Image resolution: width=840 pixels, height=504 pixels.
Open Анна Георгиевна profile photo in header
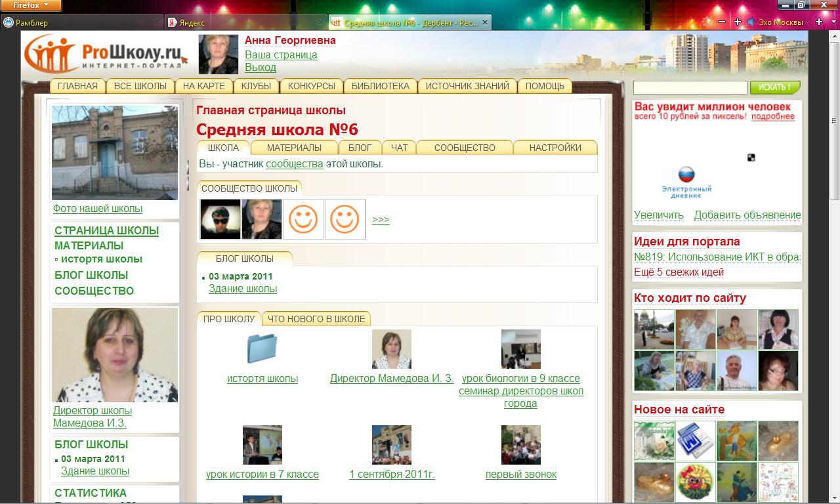[x=219, y=54]
